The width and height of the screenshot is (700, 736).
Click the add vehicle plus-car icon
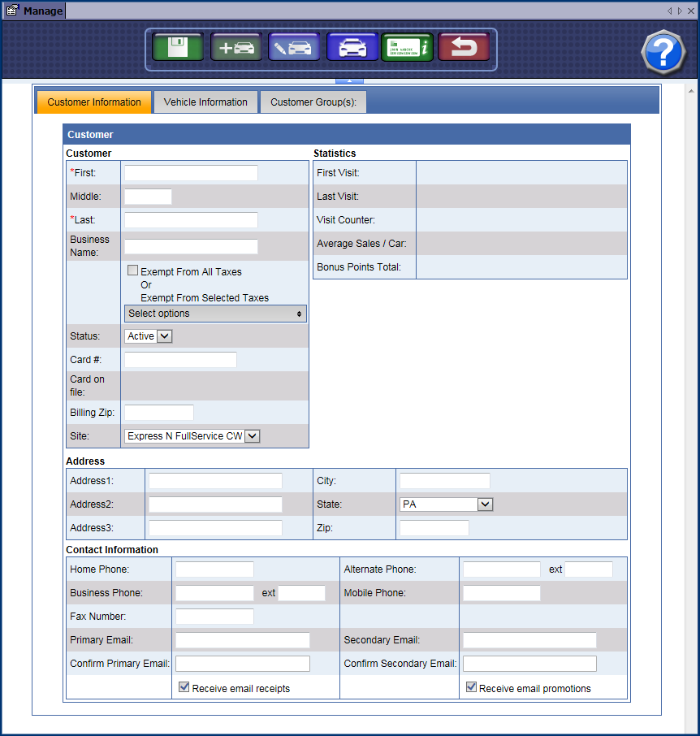coord(236,47)
